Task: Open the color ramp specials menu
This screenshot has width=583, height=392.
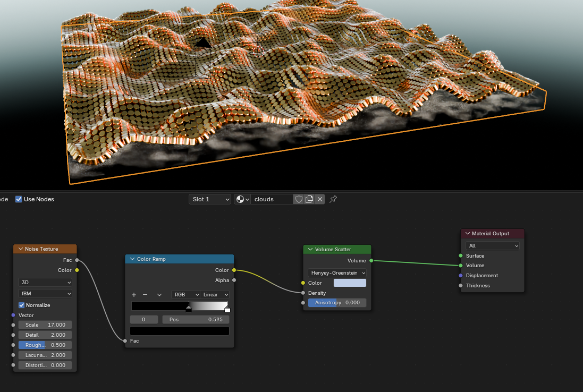Action: 158,294
